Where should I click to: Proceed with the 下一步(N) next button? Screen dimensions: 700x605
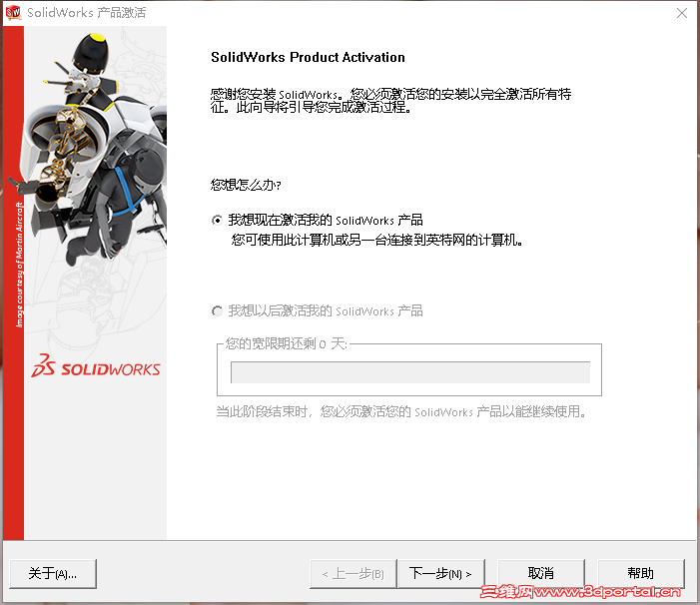click(440, 574)
